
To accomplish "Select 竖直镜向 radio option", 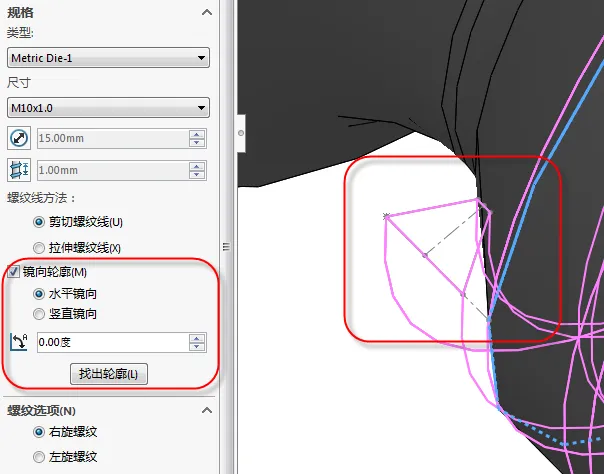I will tap(39, 314).
